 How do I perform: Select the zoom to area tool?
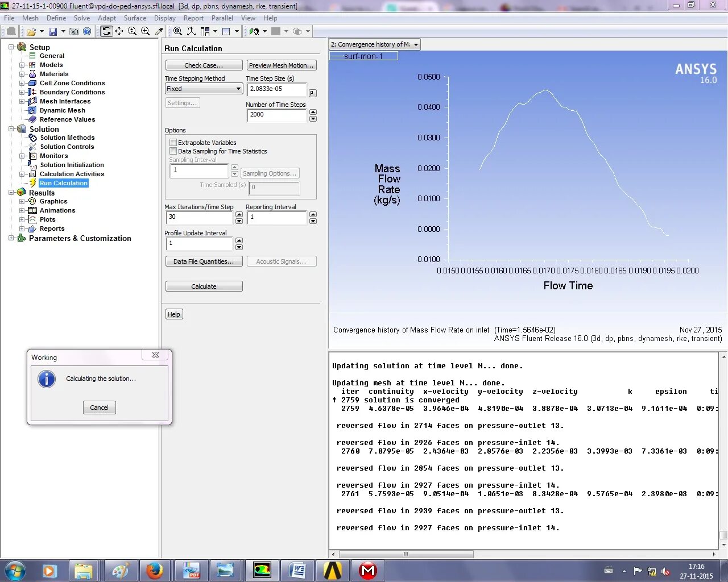click(x=146, y=32)
